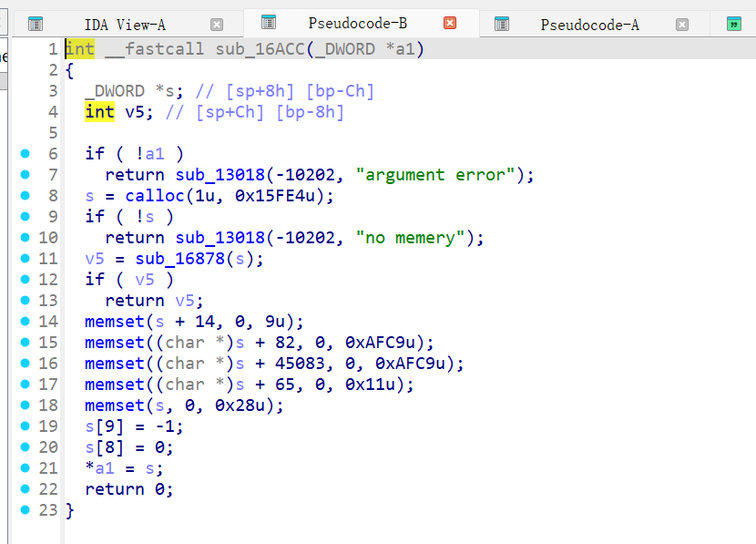
Task: Click the calloc function call
Action: [155, 196]
